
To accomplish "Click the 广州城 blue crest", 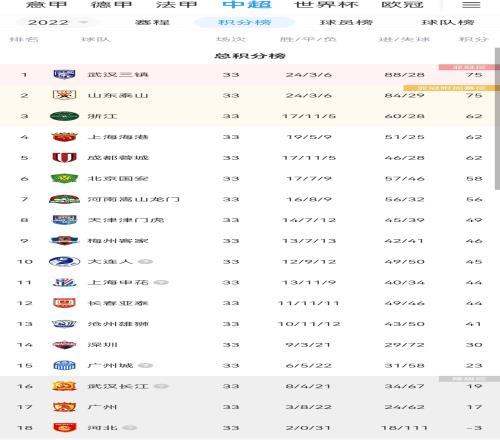I will 64,365.
